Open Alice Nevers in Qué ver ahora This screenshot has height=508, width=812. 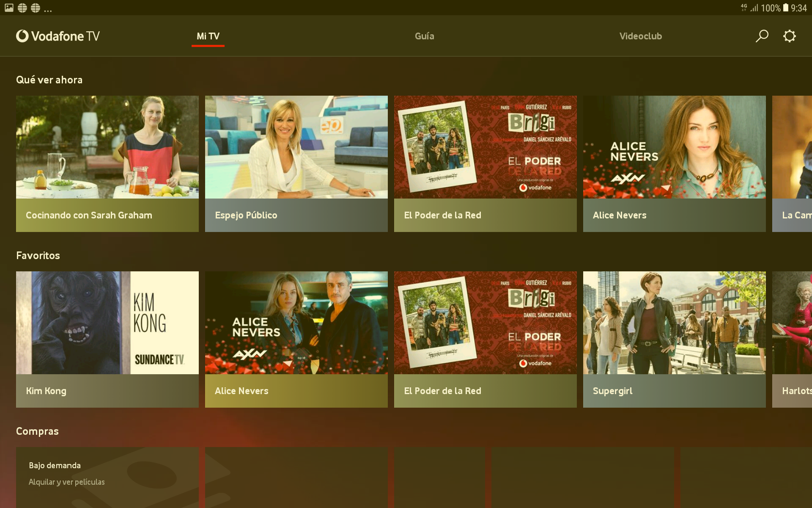point(674,163)
